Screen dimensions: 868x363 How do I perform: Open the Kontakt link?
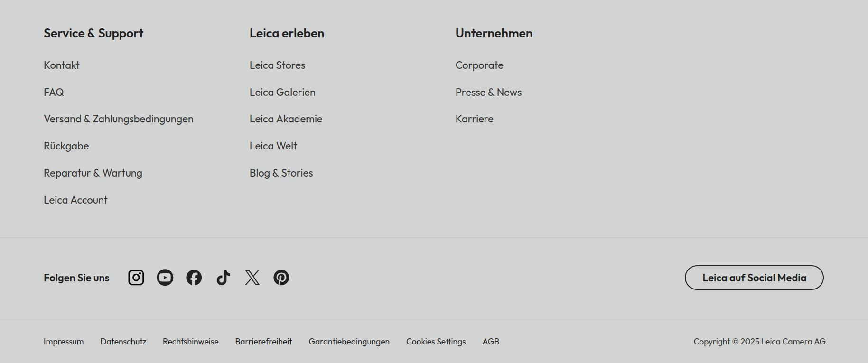pyautogui.click(x=62, y=65)
